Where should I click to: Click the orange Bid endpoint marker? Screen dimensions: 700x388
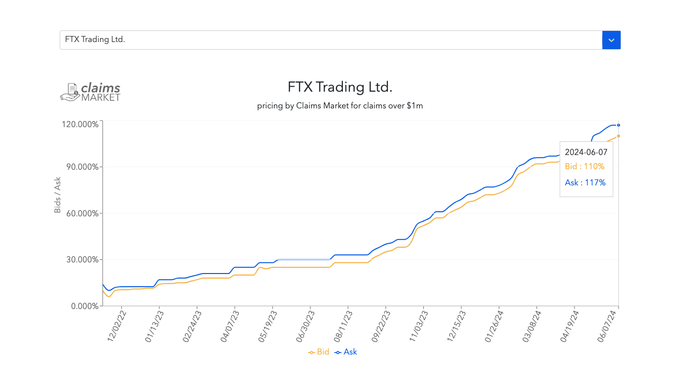coord(618,136)
